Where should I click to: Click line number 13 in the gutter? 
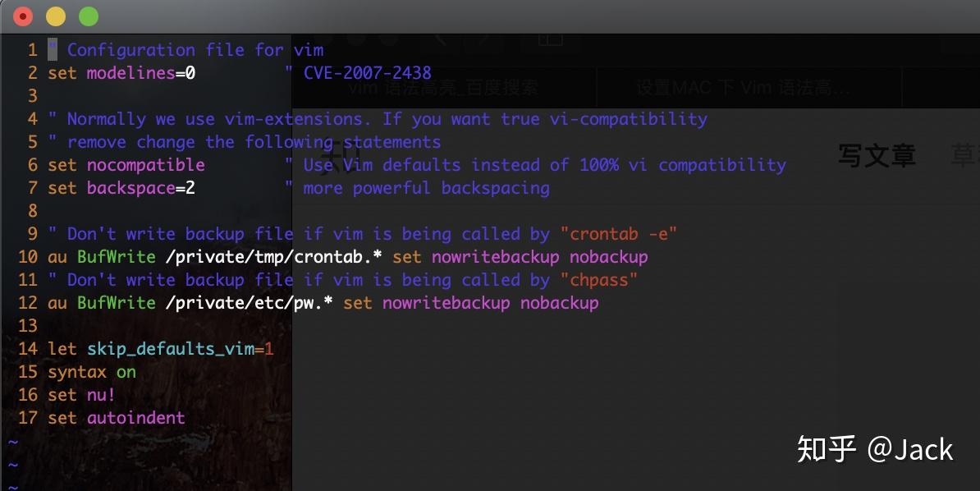[x=28, y=326]
